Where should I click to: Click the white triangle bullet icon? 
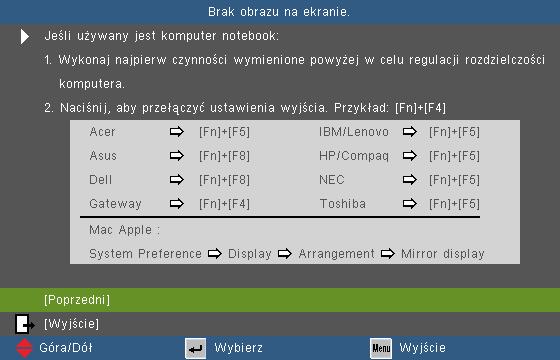(25, 36)
